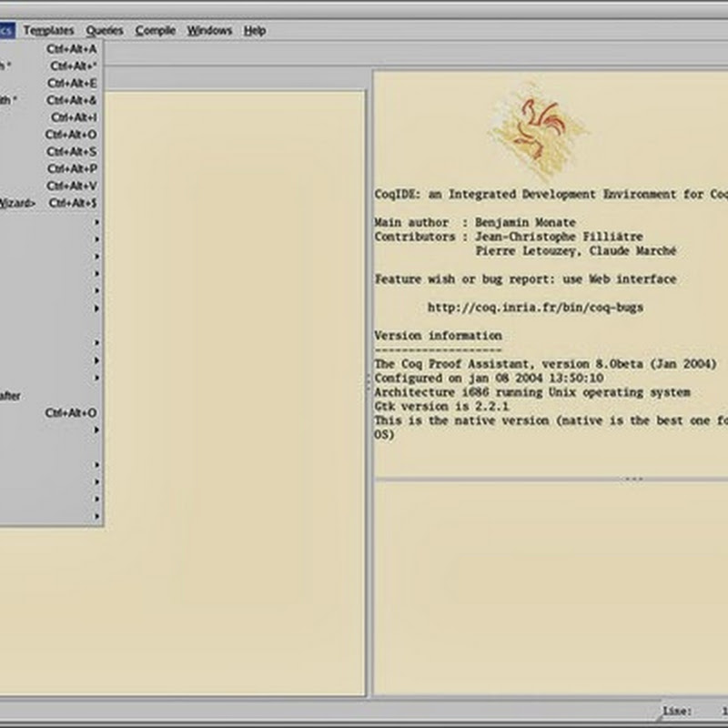Open the Templates menu
Screen dimensions: 728x728
48,30
